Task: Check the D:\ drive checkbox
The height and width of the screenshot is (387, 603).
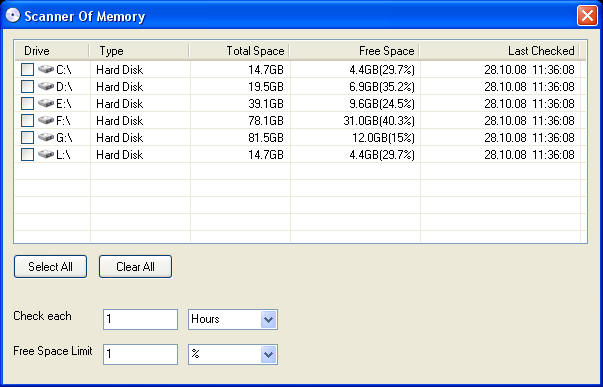Action: pyautogui.click(x=27, y=87)
